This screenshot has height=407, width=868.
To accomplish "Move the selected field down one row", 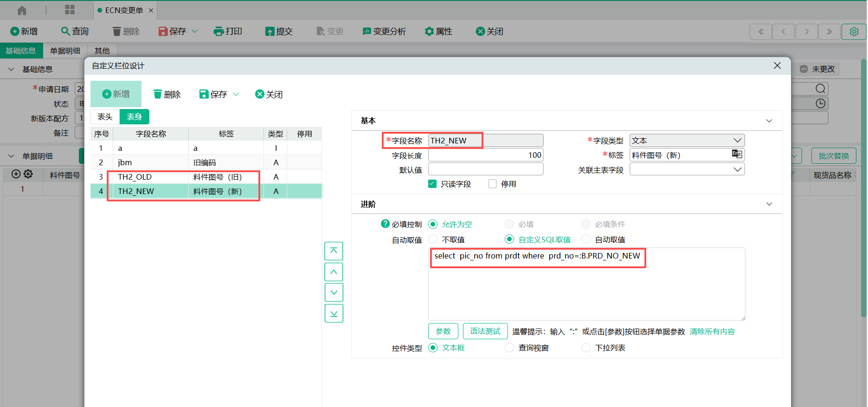I will (334, 293).
